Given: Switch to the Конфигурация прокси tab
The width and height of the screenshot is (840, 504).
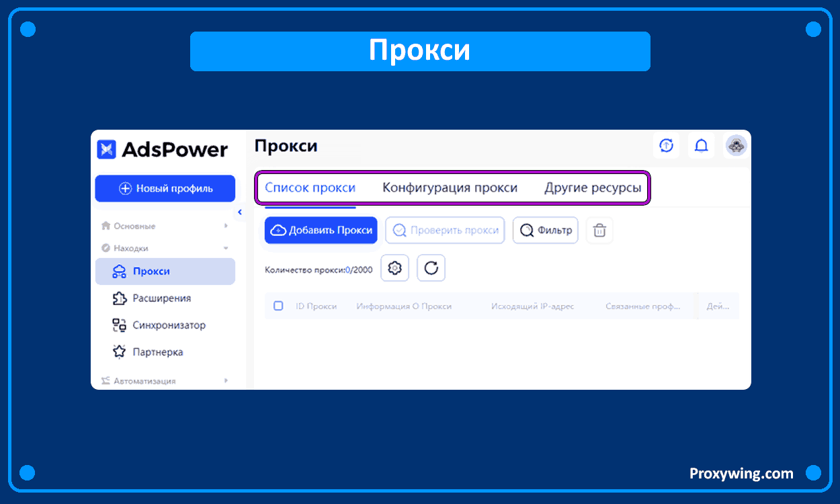Looking at the screenshot, I should click(450, 187).
